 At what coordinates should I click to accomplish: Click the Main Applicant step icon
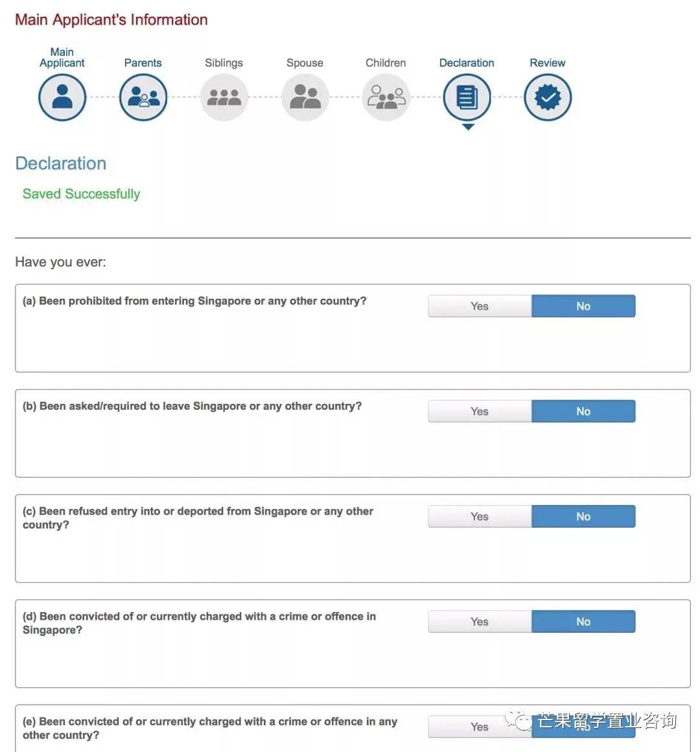62,98
